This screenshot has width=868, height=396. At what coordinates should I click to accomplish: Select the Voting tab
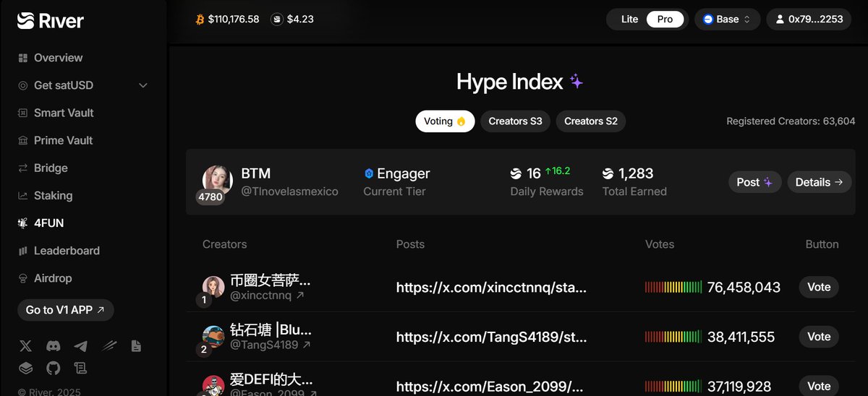point(445,121)
